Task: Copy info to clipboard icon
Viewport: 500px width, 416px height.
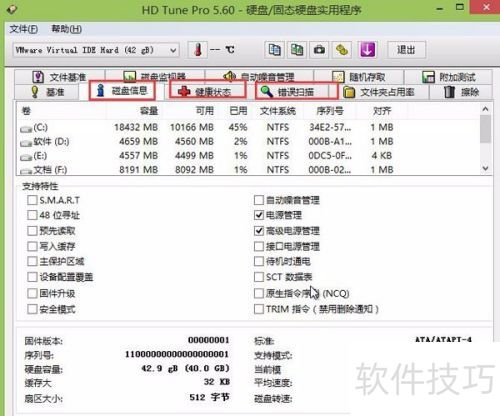Action: pyautogui.click(x=275, y=50)
